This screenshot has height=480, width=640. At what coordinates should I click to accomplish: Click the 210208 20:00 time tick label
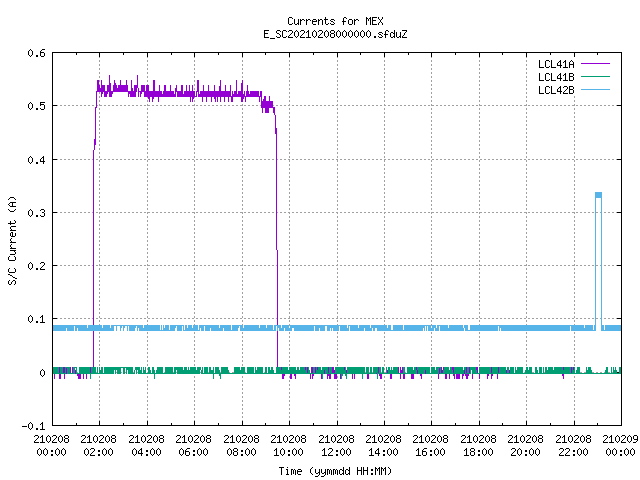(x=526, y=446)
